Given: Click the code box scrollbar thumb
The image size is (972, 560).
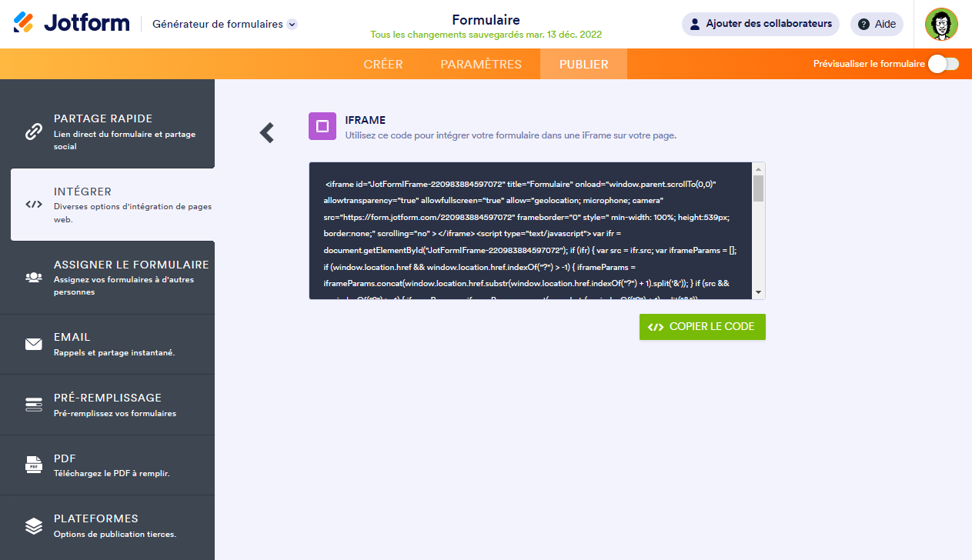Looking at the screenshot, I should [758, 188].
